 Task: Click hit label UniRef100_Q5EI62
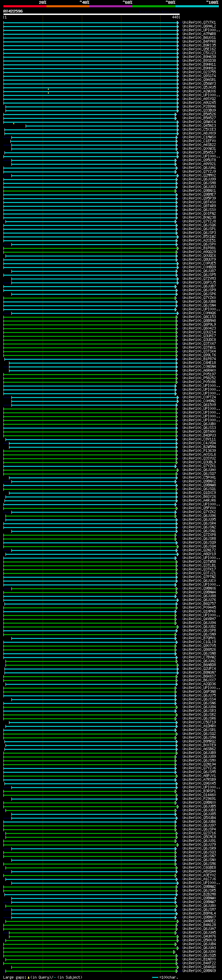point(199,49)
